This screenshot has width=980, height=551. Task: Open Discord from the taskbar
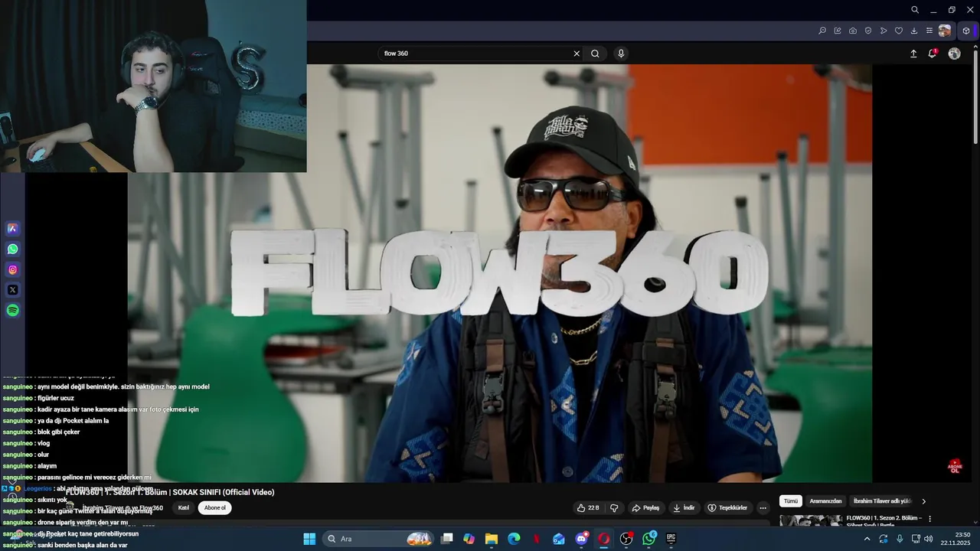pos(581,539)
